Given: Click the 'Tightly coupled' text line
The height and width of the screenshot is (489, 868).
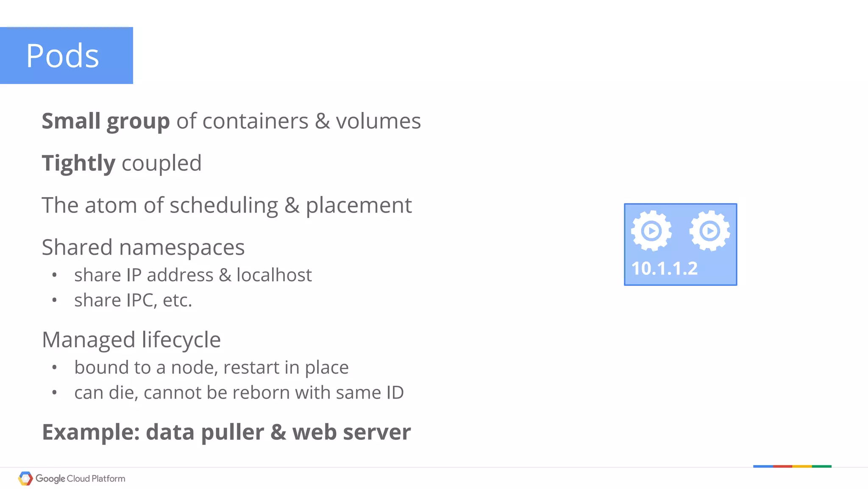Looking at the screenshot, I should [x=122, y=163].
